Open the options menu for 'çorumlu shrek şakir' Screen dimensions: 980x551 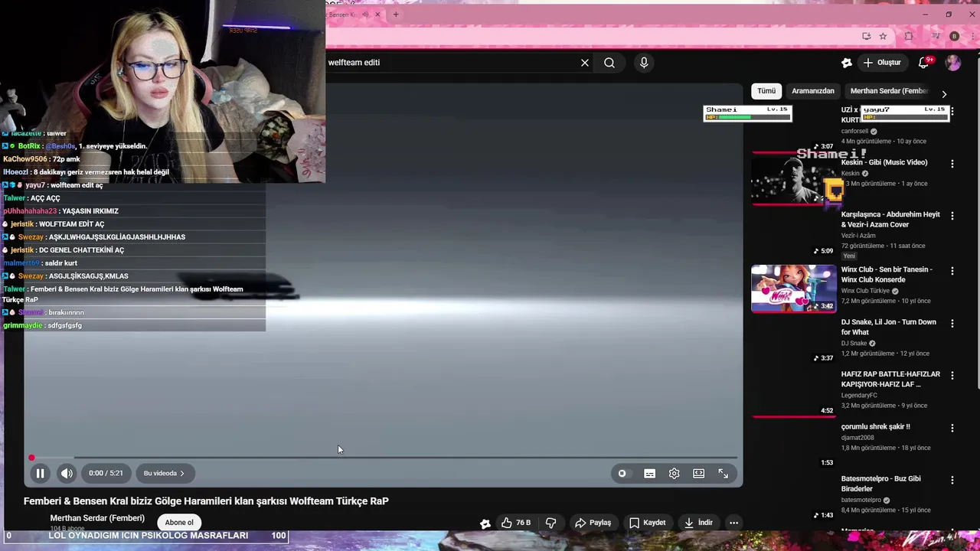coord(952,428)
